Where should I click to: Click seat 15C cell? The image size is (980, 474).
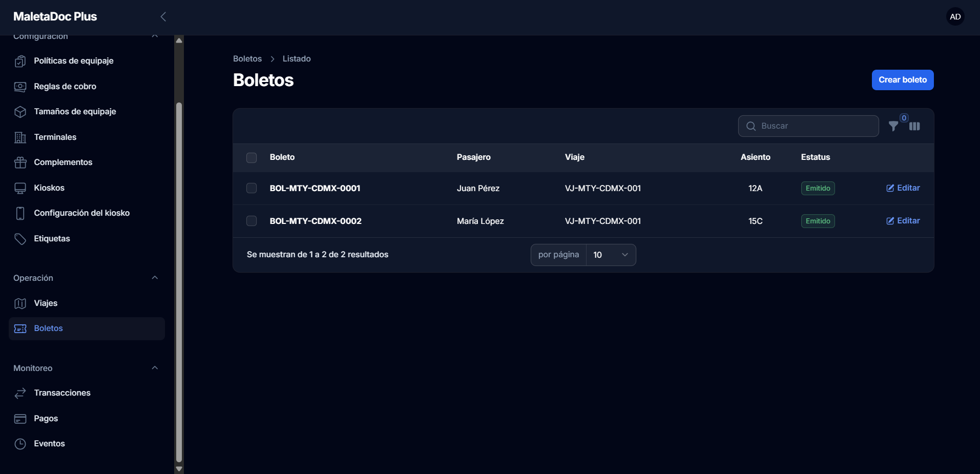(x=755, y=221)
